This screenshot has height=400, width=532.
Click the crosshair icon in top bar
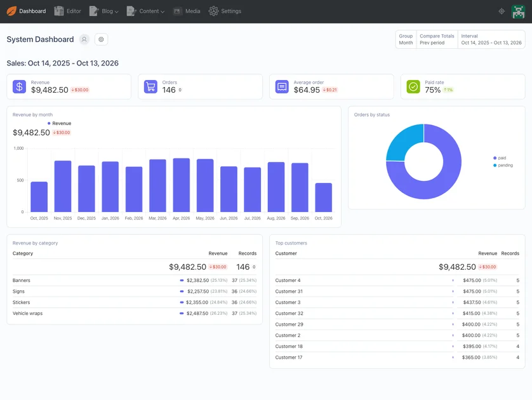coord(502,11)
